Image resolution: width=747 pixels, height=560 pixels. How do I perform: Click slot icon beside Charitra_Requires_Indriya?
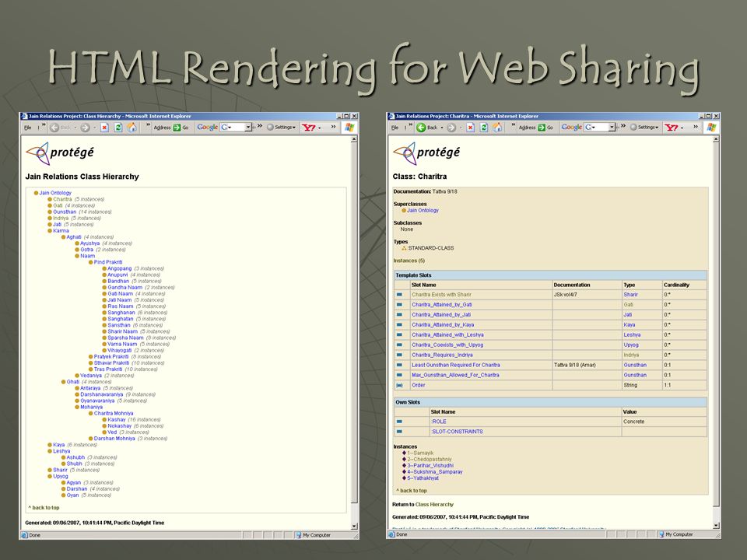(400, 355)
